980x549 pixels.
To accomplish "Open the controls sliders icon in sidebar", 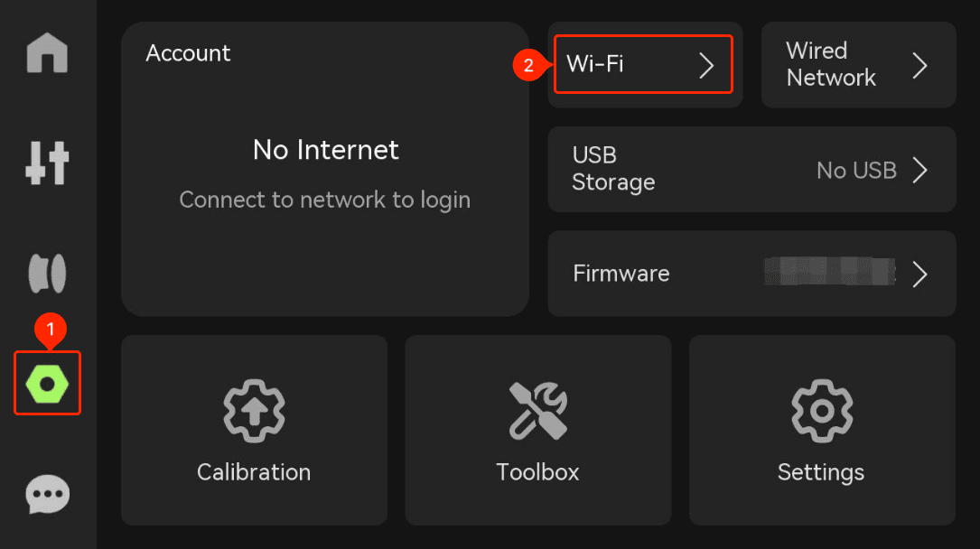I will tap(48, 163).
